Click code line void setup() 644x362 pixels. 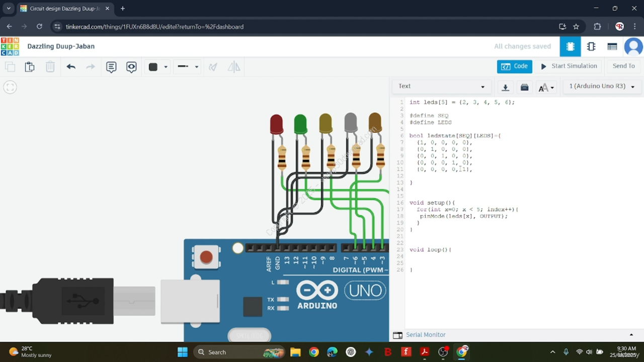point(432,203)
